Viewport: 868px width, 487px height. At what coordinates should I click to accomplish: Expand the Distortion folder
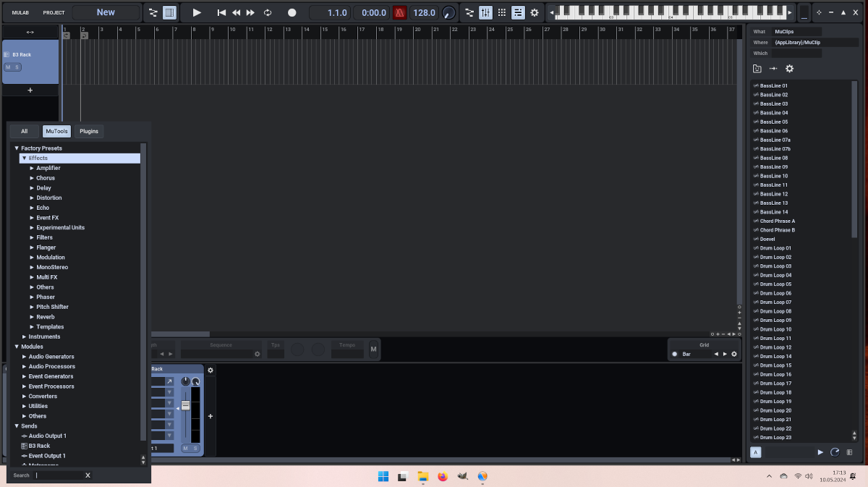tap(32, 198)
